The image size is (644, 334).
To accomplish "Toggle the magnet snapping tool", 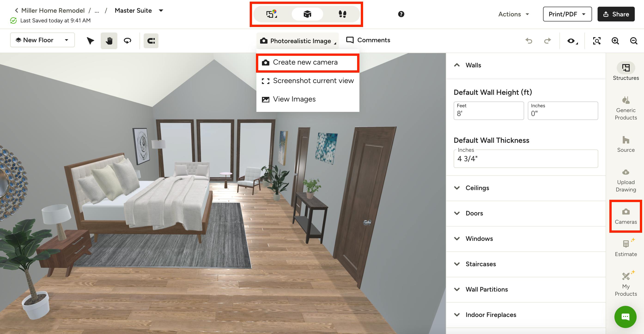I will [151, 41].
